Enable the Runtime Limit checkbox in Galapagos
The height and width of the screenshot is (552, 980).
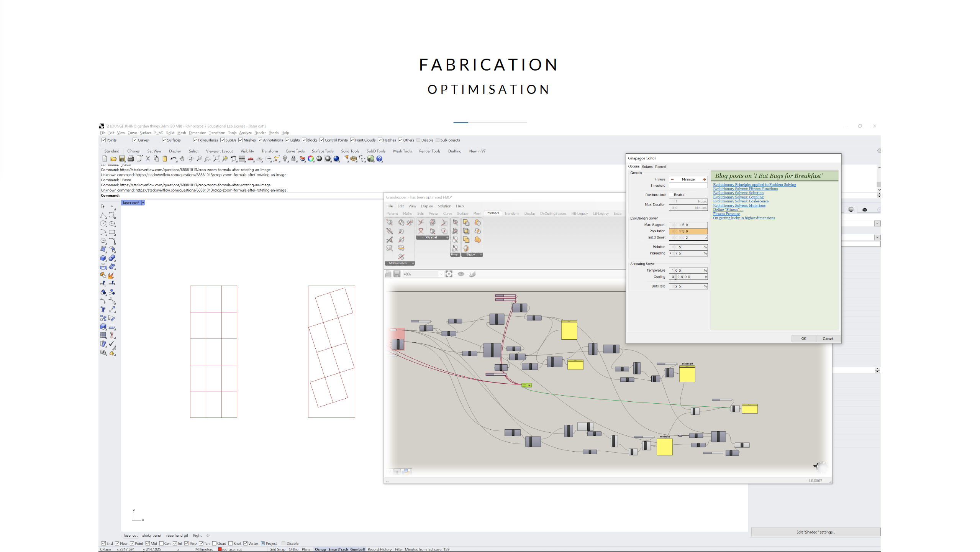[x=671, y=195]
